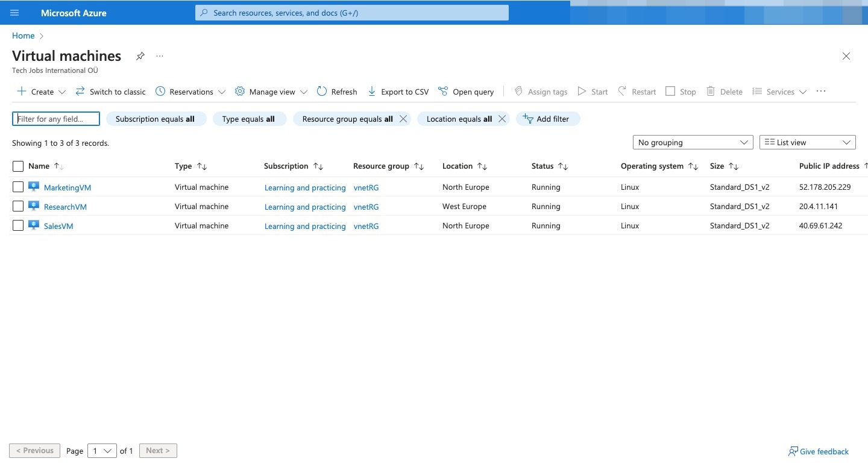Image resolution: width=868 pixels, height=470 pixels.
Task: Click the Delete trash icon
Action: (711, 92)
